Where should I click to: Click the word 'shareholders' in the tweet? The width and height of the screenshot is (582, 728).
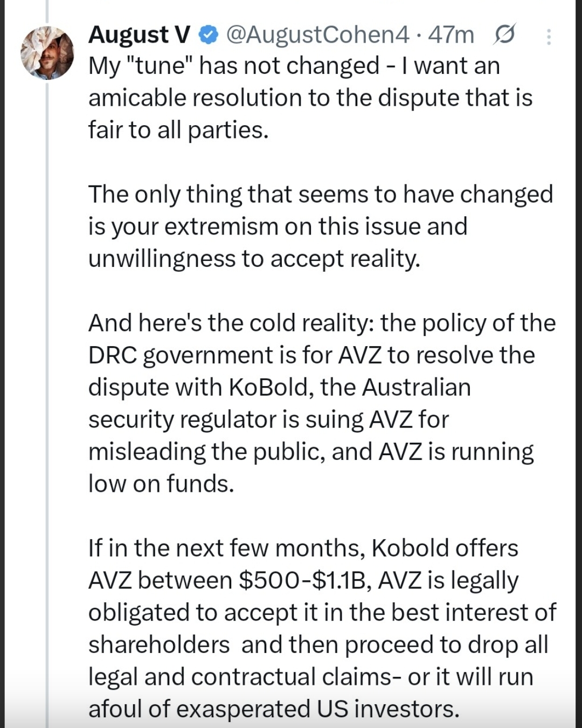(x=159, y=645)
